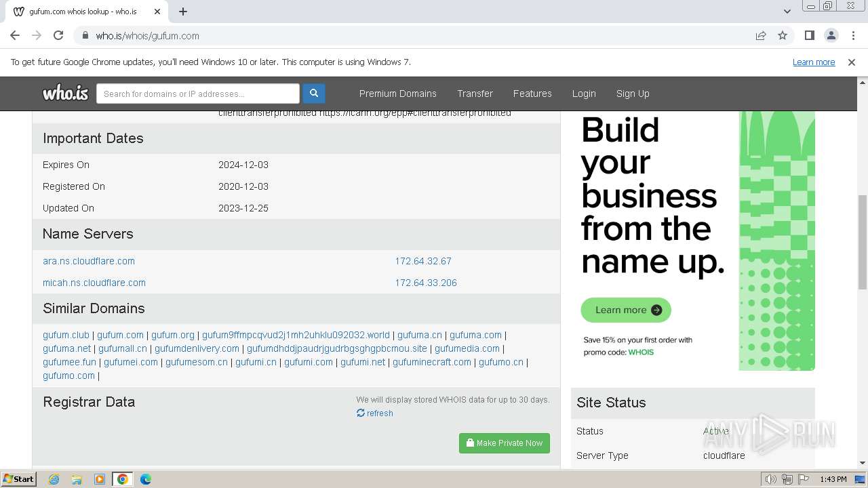Click the blue magnifier search button

314,94
